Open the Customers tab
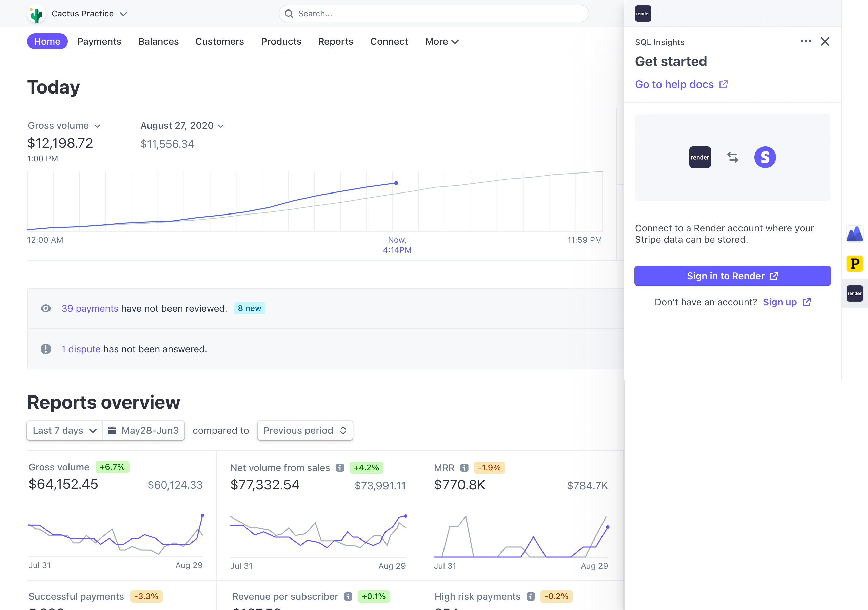 pyautogui.click(x=220, y=41)
